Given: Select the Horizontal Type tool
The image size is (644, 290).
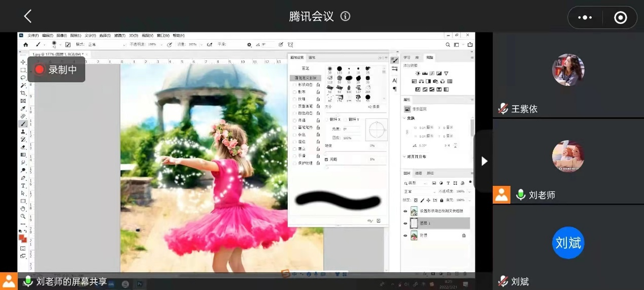Looking at the screenshot, I should 23,185.
